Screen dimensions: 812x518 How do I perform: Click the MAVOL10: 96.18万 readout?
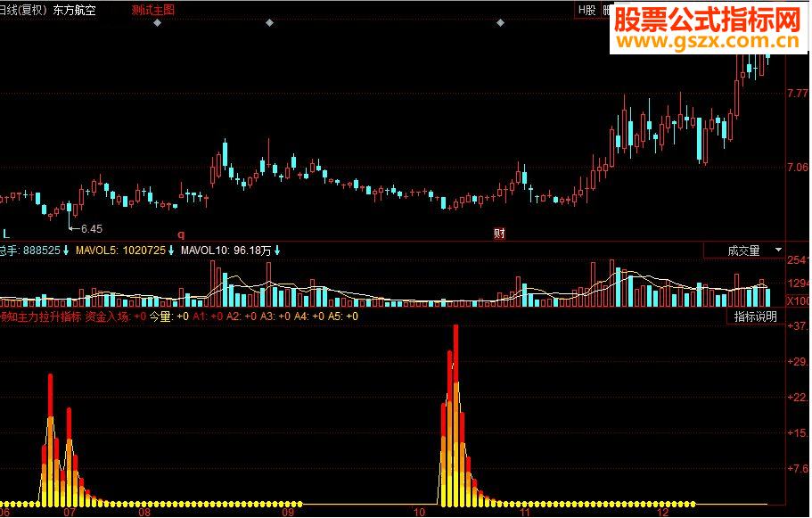tap(226, 251)
